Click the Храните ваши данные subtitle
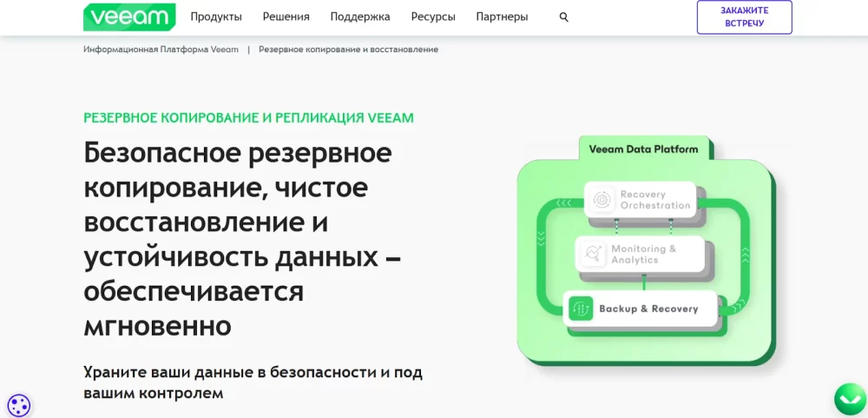Image resolution: width=868 pixels, height=418 pixels. pos(253,382)
